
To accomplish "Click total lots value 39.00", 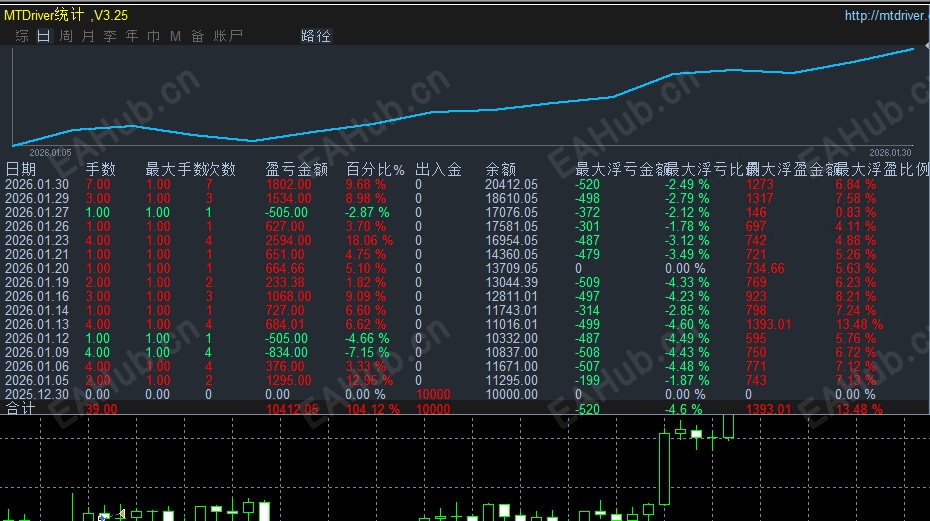I will pyautogui.click(x=101, y=409).
